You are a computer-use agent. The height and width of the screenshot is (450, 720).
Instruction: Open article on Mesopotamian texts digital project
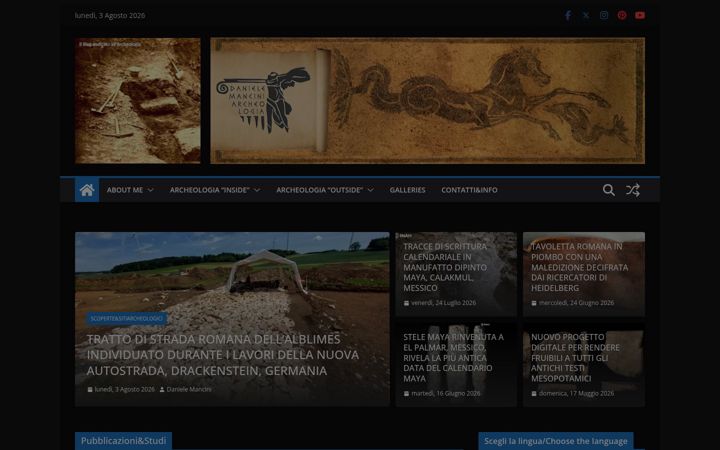coord(575,358)
